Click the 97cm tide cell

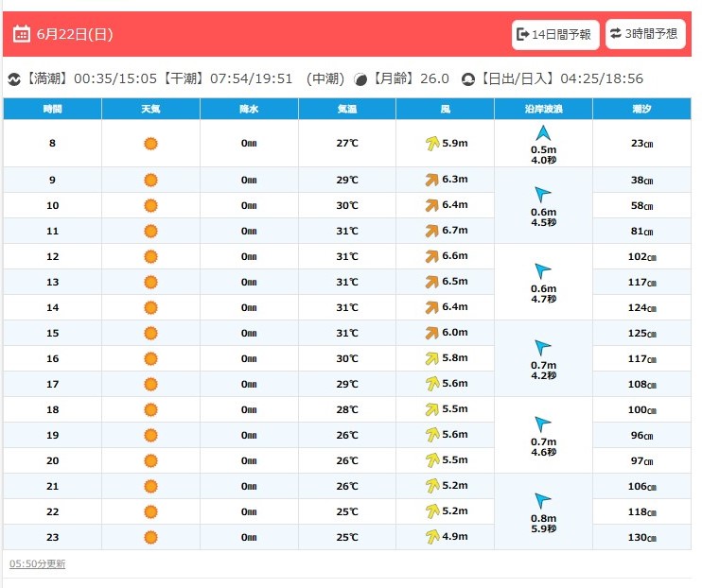pos(641,460)
